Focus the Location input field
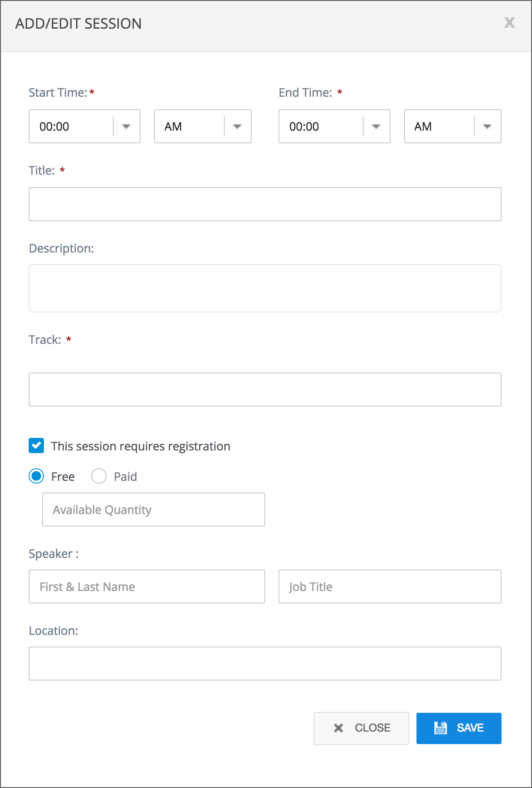The height and width of the screenshot is (788, 532). coord(265,664)
